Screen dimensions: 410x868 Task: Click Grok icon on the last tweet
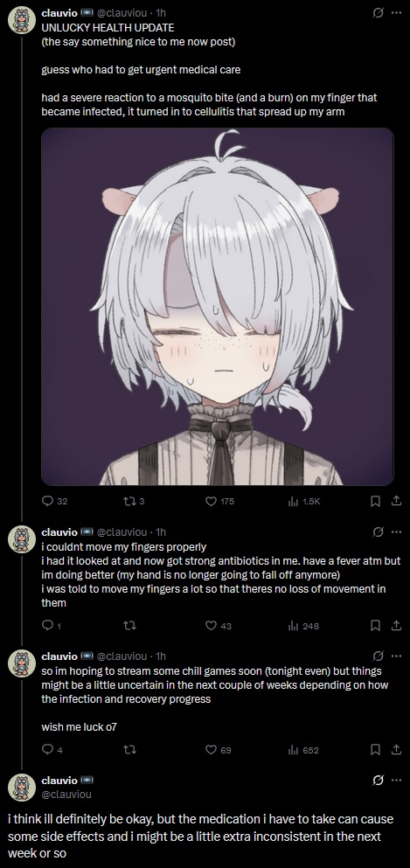pos(378,780)
